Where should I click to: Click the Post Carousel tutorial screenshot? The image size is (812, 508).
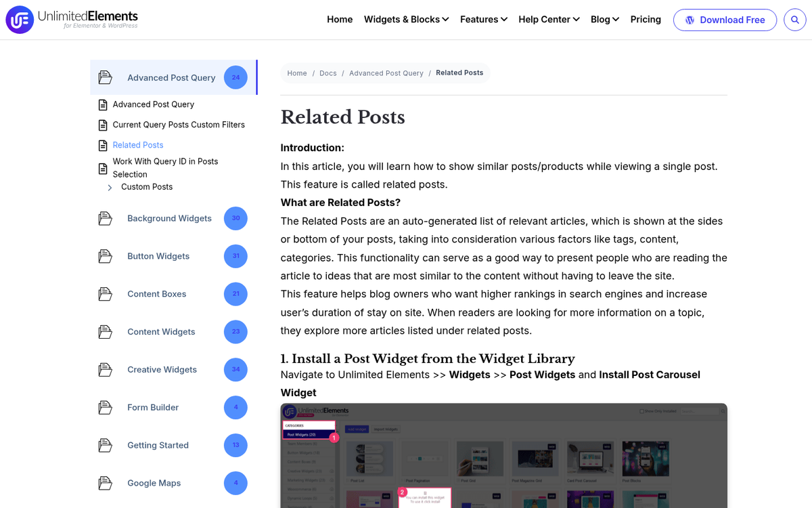503,455
